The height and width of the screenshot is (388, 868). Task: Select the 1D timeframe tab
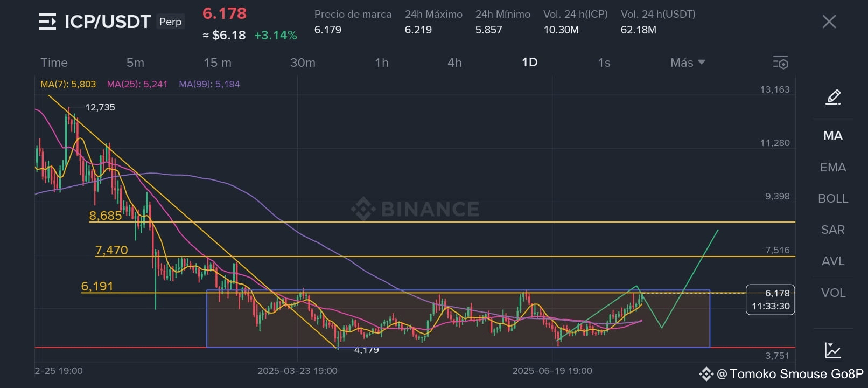[530, 63]
